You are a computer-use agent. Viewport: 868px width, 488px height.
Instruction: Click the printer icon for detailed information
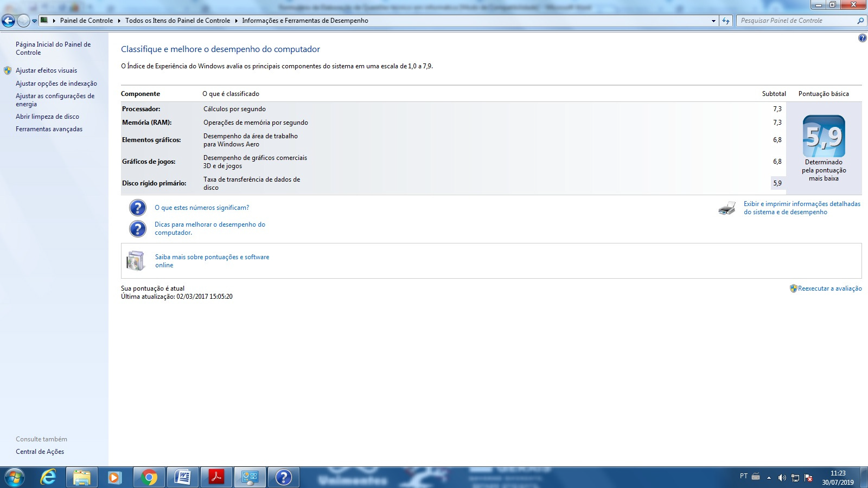pyautogui.click(x=726, y=208)
